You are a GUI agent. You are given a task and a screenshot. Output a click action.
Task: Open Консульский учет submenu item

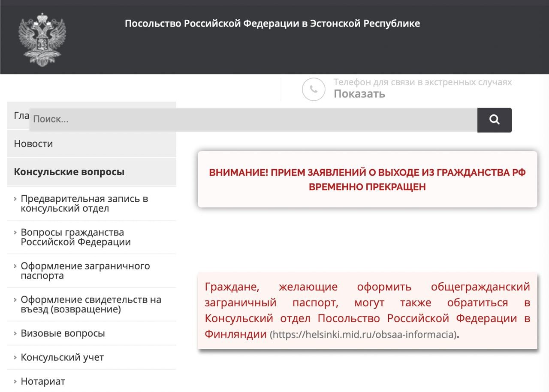click(x=62, y=357)
